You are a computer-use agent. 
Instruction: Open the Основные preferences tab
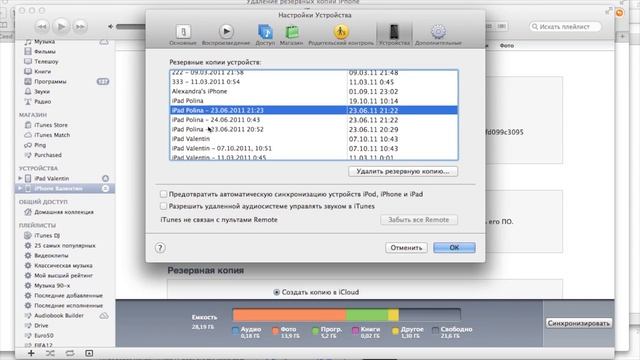[183, 34]
